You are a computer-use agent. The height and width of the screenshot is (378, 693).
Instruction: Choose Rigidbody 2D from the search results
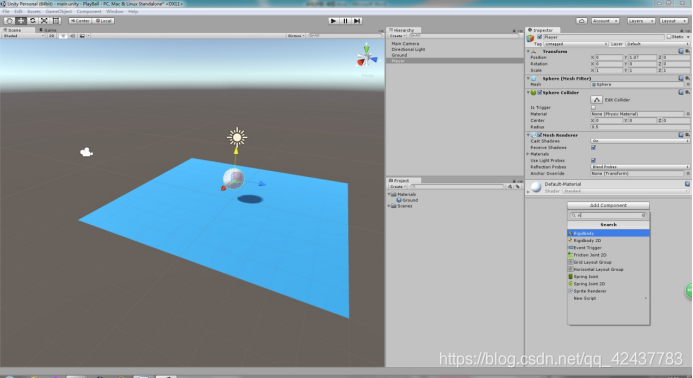pos(608,241)
